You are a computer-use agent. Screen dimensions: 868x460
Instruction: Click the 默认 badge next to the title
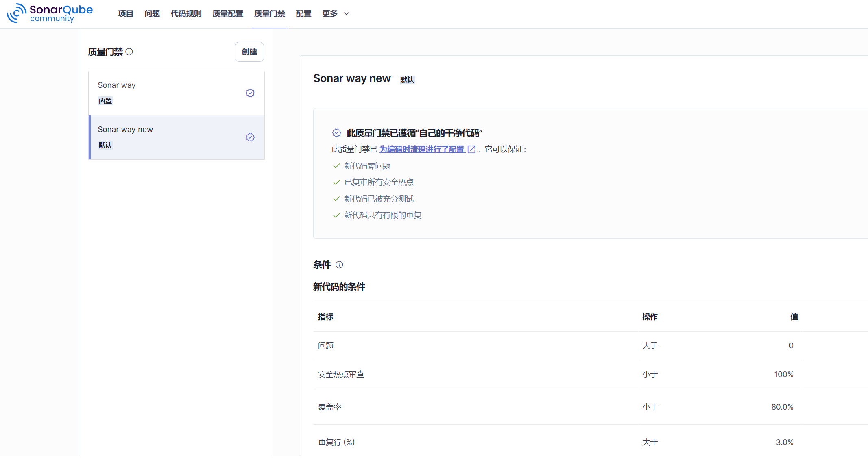407,80
